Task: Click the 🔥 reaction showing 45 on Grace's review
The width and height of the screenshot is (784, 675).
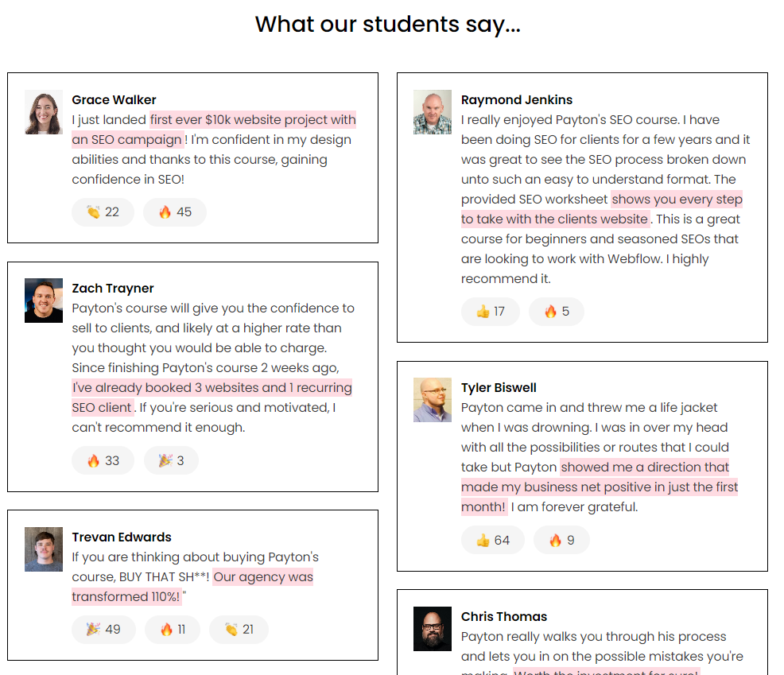Action: point(174,212)
